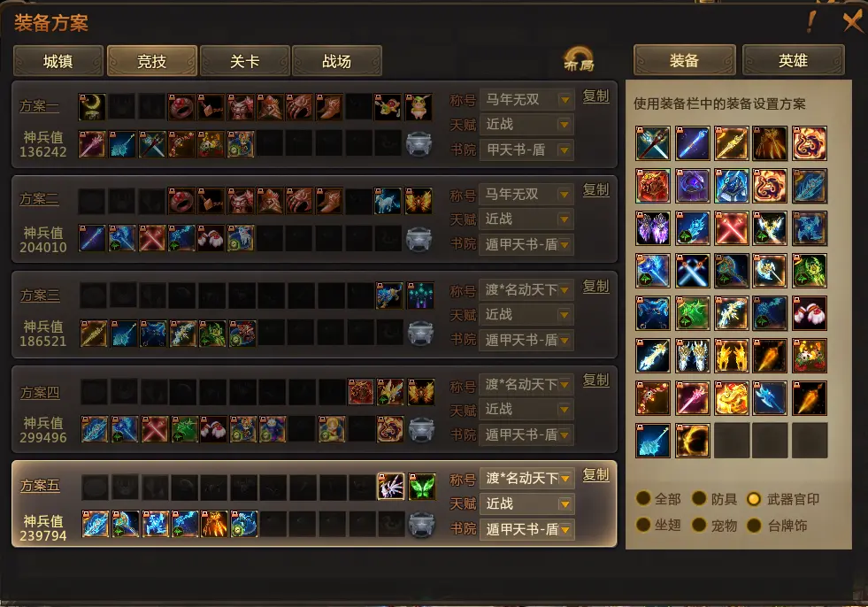Click the 复制 link for 方案四
Viewport: 868px width, 607px height.
[595, 380]
